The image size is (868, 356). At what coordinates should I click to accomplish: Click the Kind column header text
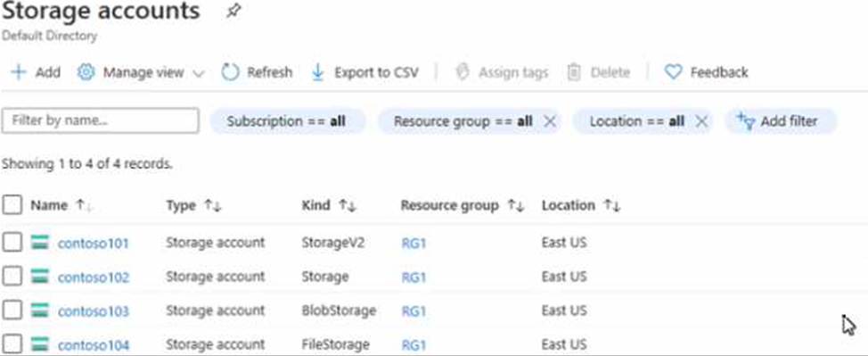click(x=315, y=205)
